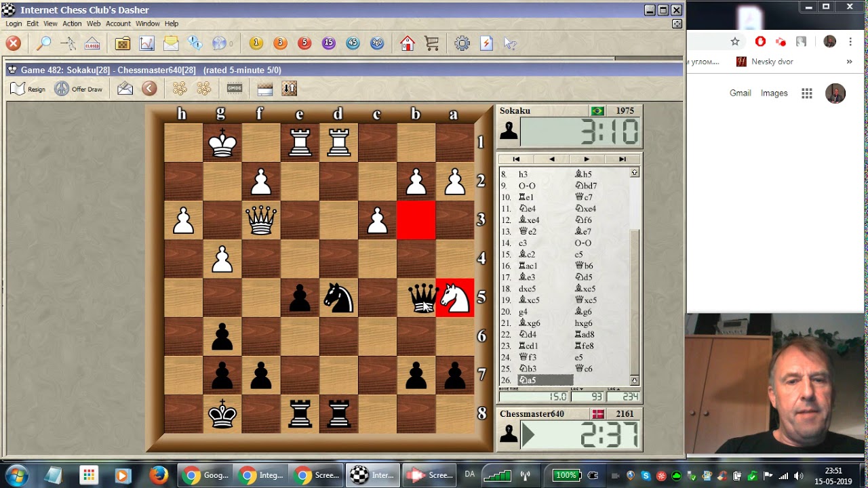Jump to the first move in move list
This screenshot has height=488, width=868.
point(516,159)
